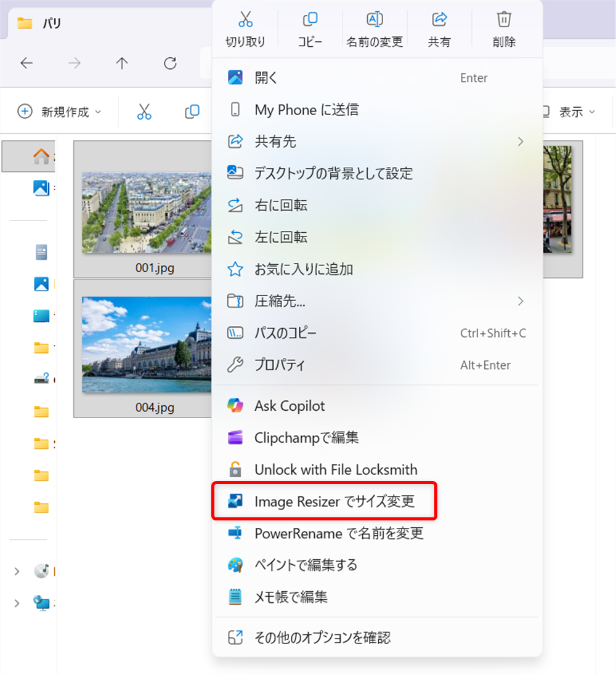Expand the 圧縮先 submenu chevron
616x675 pixels.
pyautogui.click(x=521, y=301)
